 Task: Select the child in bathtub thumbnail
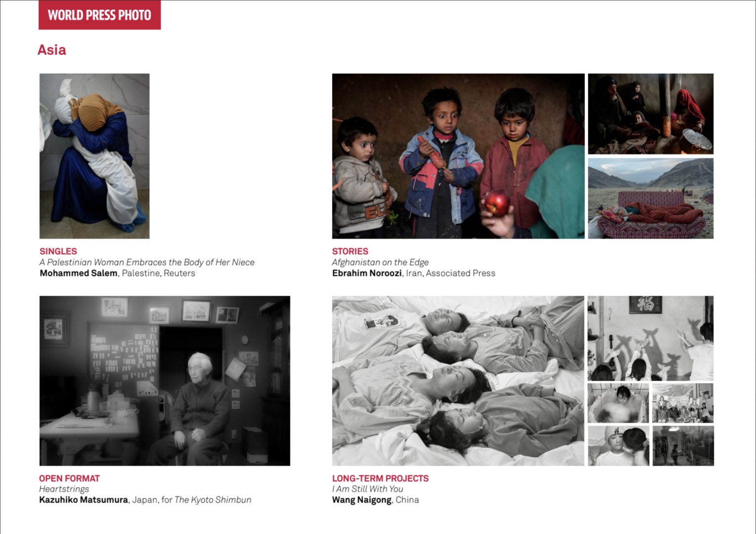[x=618, y=403]
